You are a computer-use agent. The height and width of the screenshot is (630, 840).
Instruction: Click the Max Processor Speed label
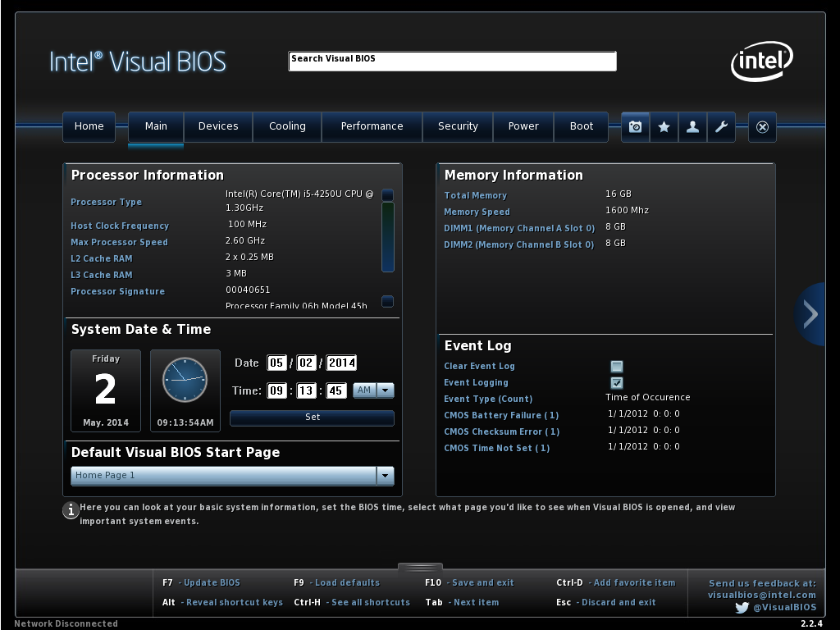point(120,242)
